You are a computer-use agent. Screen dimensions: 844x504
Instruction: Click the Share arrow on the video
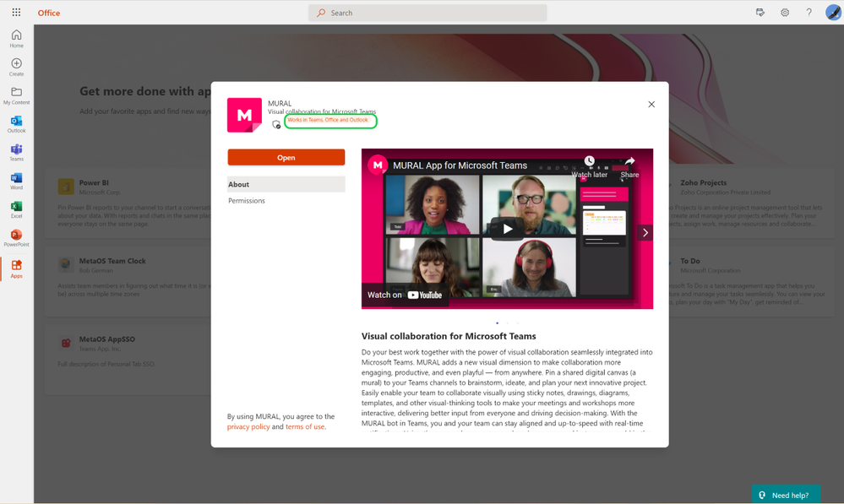[x=629, y=161]
